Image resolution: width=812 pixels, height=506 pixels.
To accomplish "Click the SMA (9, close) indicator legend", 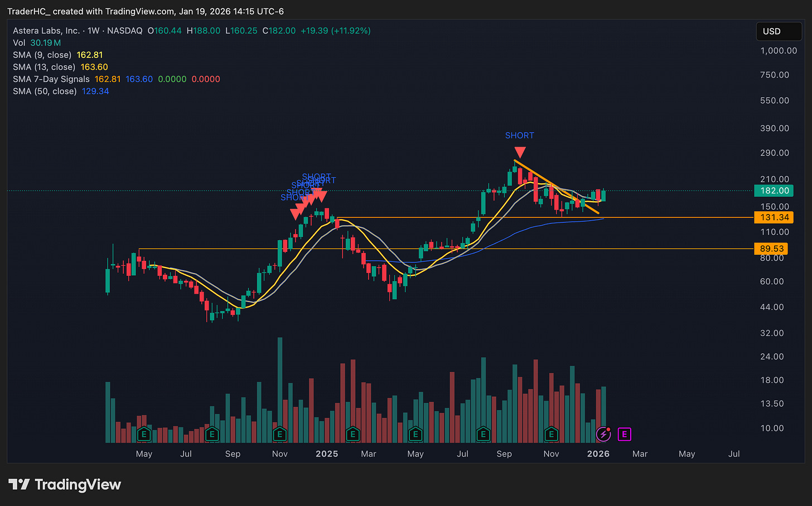I will [x=58, y=55].
